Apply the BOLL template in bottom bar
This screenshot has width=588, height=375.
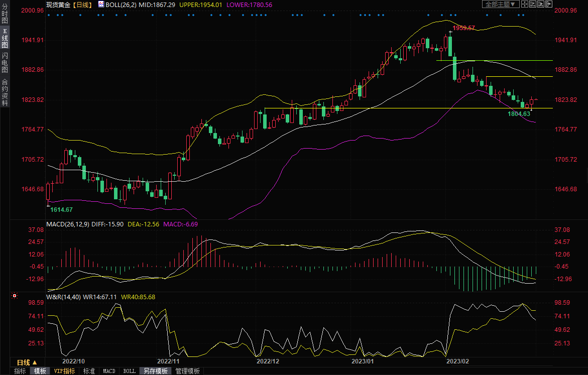pos(129,371)
